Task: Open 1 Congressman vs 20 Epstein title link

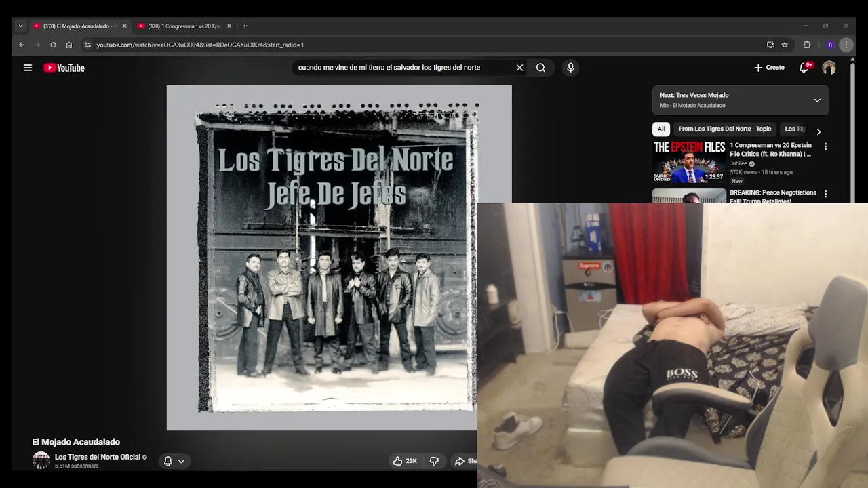Action: pos(770,149)
